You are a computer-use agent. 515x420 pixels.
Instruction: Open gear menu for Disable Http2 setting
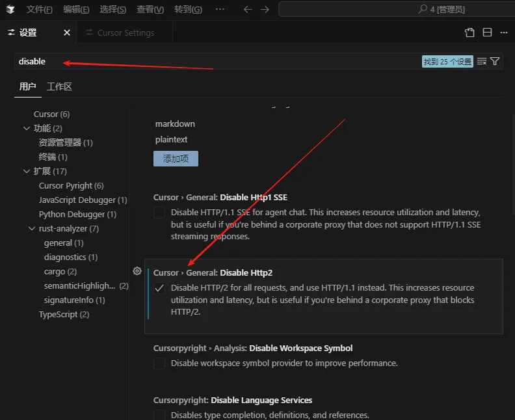(x=137, y=271)
